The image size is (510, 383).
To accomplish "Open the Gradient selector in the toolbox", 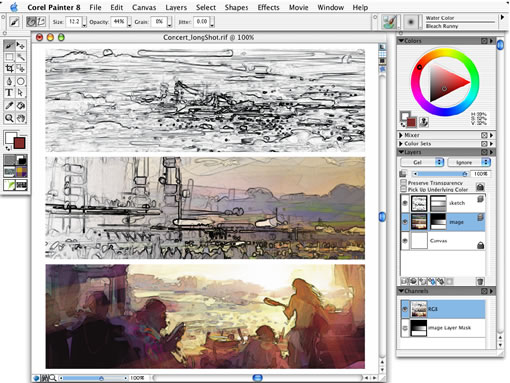I will (21, 160).
